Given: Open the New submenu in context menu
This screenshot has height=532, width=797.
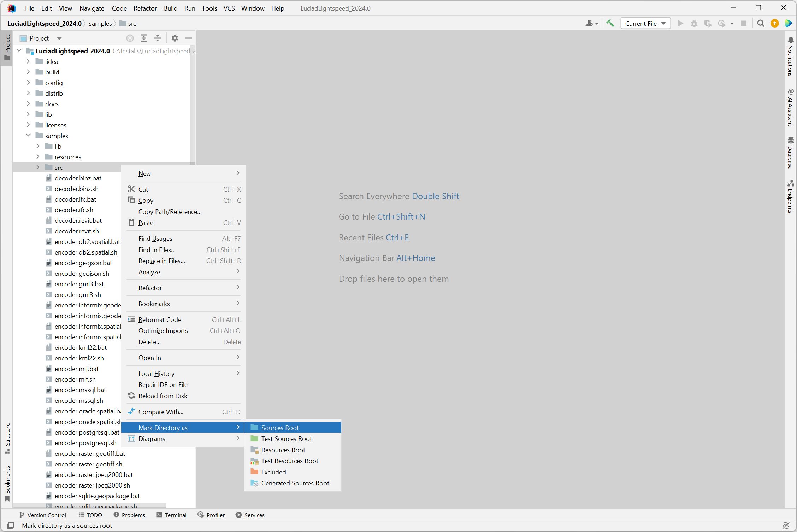Looking at the screenshot, I should click(x=184, y=173).
